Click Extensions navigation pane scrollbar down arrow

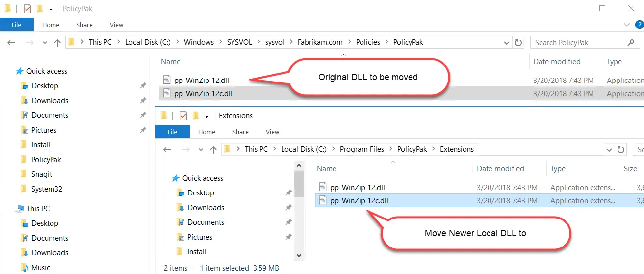click(x=299, y=255)
